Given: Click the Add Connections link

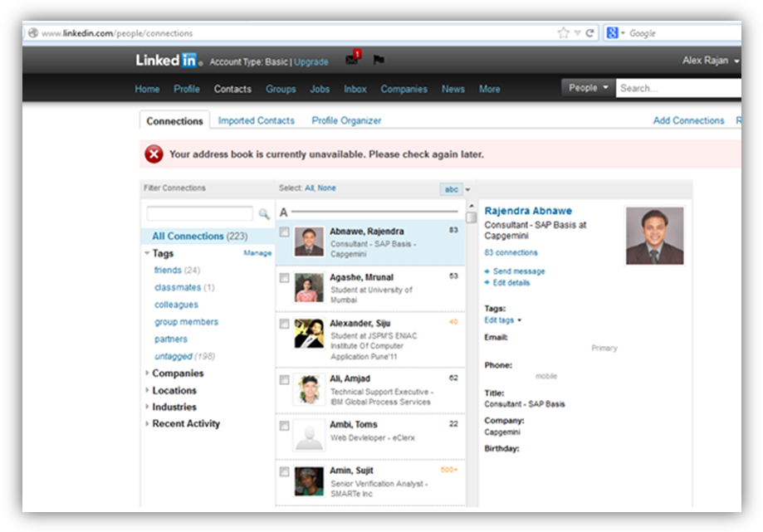Looking at the screenshot, I should (688, 120).
